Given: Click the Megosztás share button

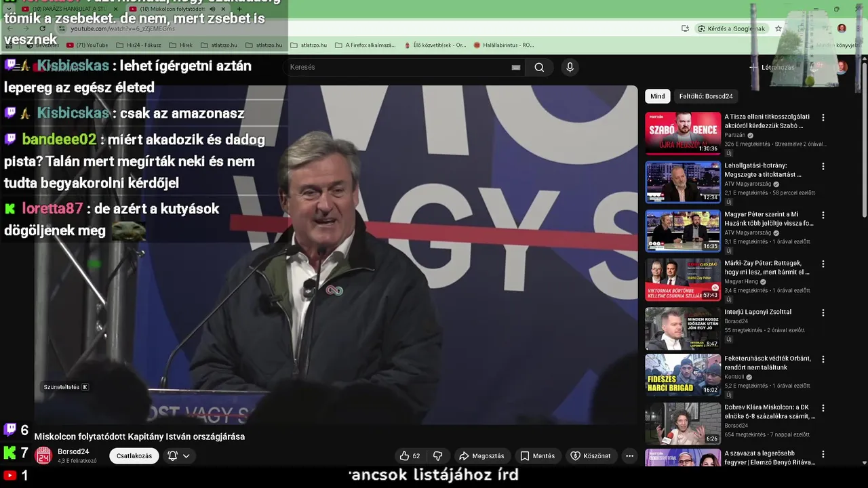Looking at the screenshot, I should pos(481,456).
